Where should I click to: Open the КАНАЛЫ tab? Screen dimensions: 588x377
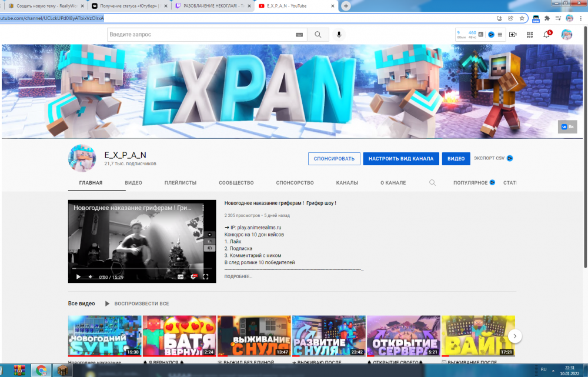point(347,183)
